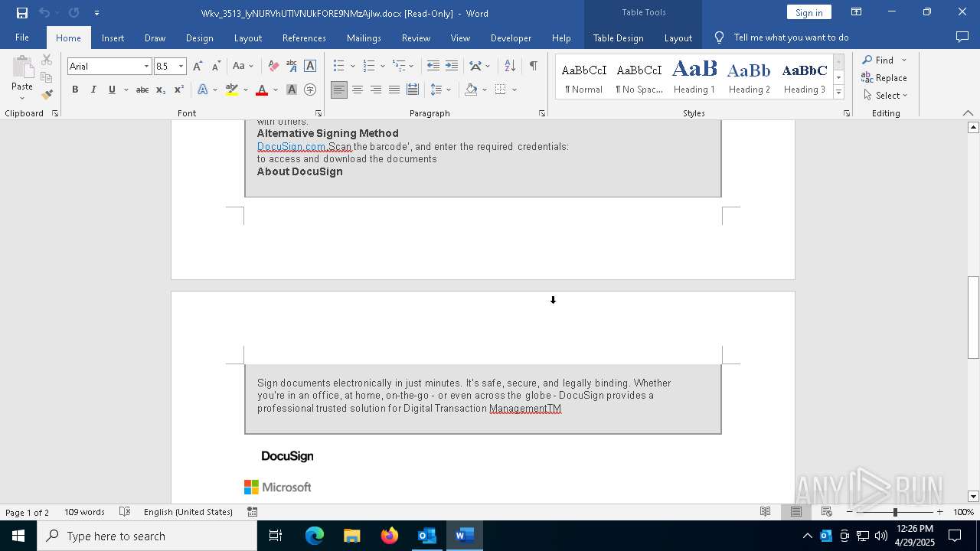Justify the paragraph text
This screenshot has height=551, width=980.
pos(394,90)
